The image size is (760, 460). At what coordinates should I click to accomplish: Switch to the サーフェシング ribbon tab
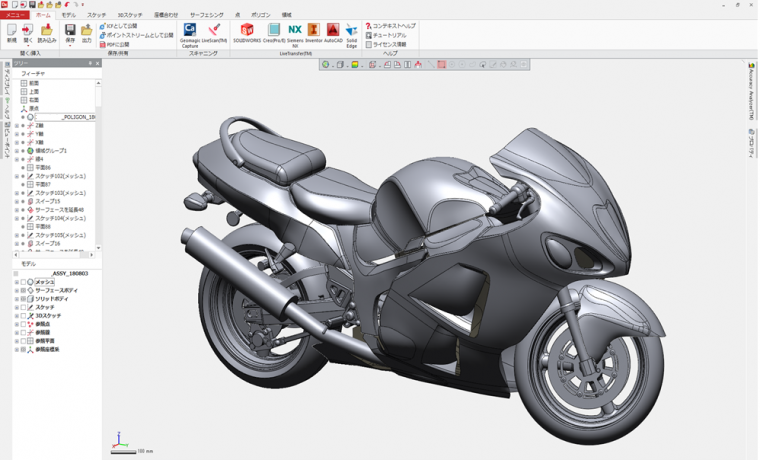click(206, 15)
